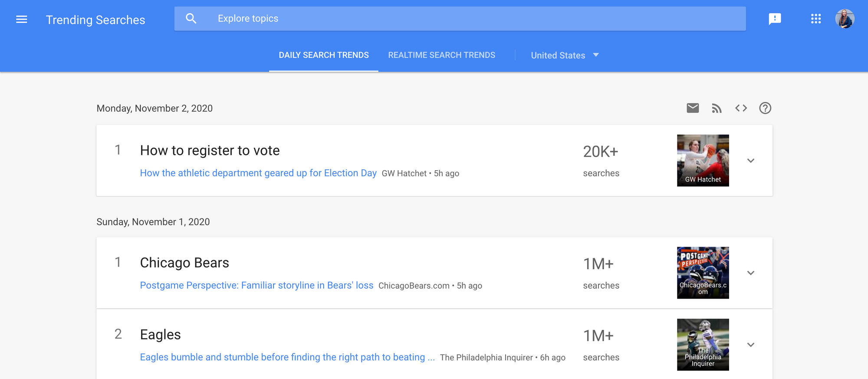
Task: Expand the Chicago Bears trend row
Action: tap(751, 273)
